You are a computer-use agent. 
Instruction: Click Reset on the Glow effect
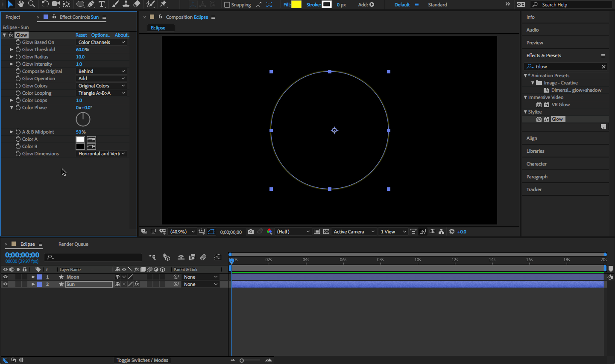point(81,35)
